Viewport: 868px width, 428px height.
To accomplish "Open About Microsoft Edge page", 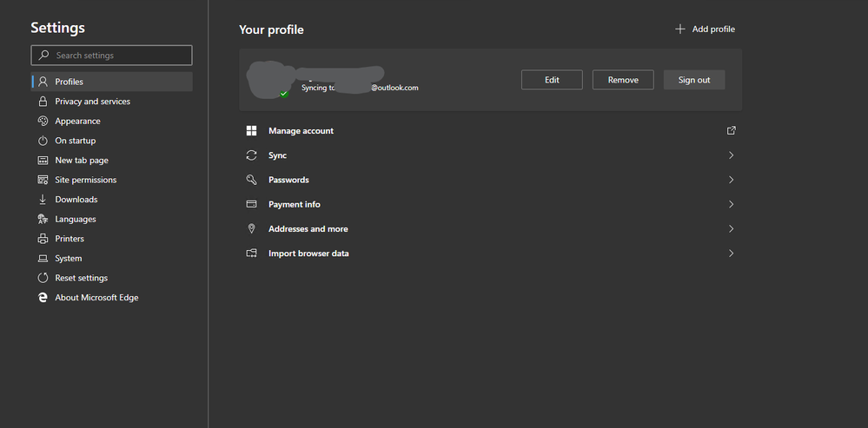I will click(112, 298).
